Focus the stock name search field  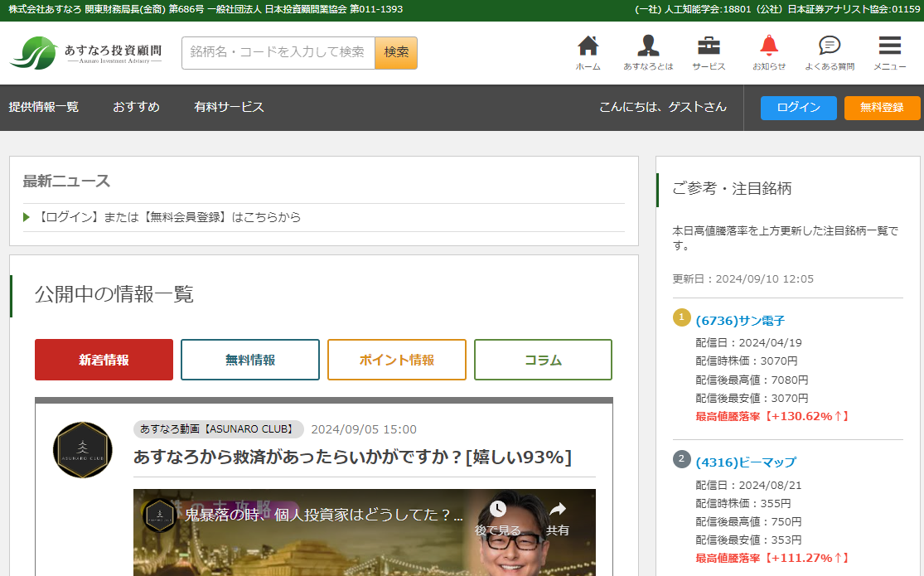pyautogui.click(x=278, y=52)
